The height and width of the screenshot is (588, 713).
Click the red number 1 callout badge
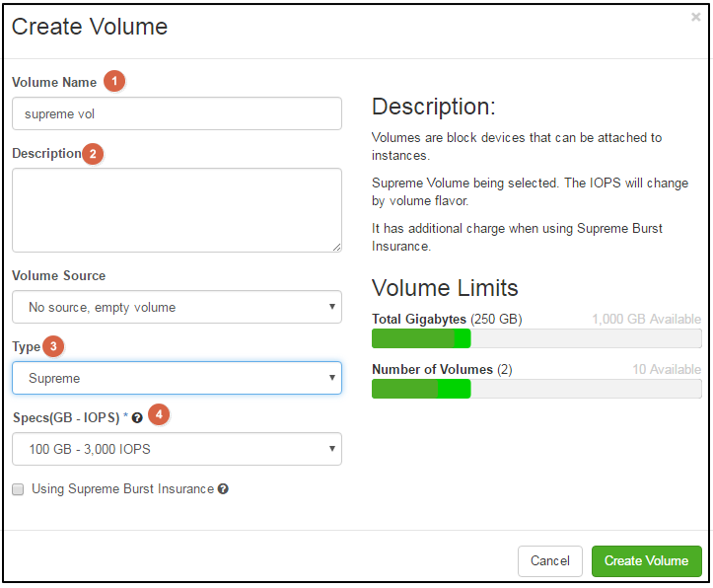[114, 82]
